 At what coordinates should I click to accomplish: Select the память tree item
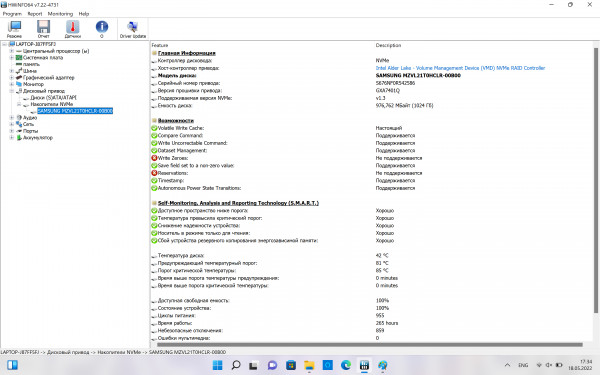[x=31, y=64]
